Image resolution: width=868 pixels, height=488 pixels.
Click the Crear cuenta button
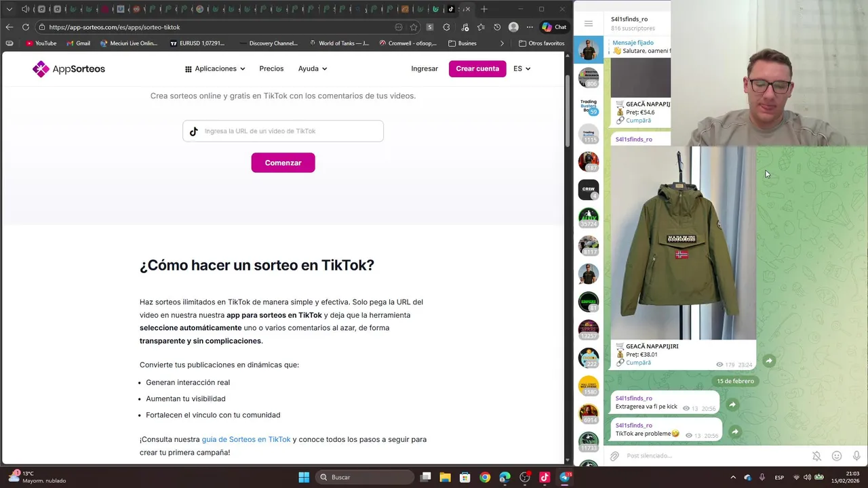pos(477,68)
